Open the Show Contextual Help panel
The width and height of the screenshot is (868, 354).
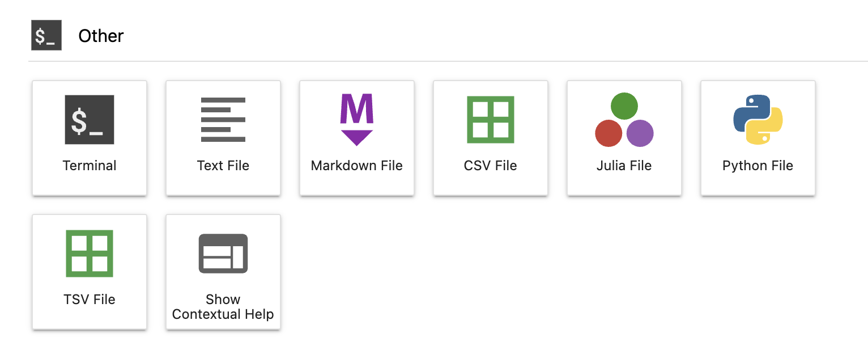[223, 272]
